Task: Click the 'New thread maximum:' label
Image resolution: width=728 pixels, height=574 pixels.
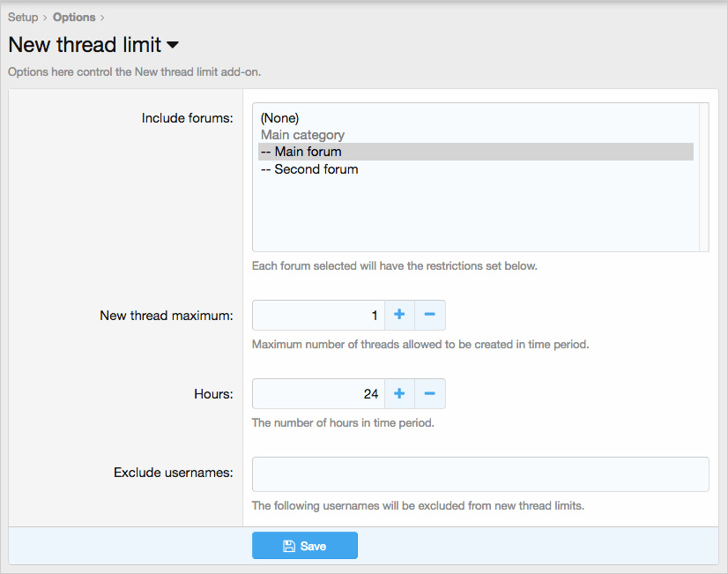Action: pyautogui.click(x=167, y=315)
